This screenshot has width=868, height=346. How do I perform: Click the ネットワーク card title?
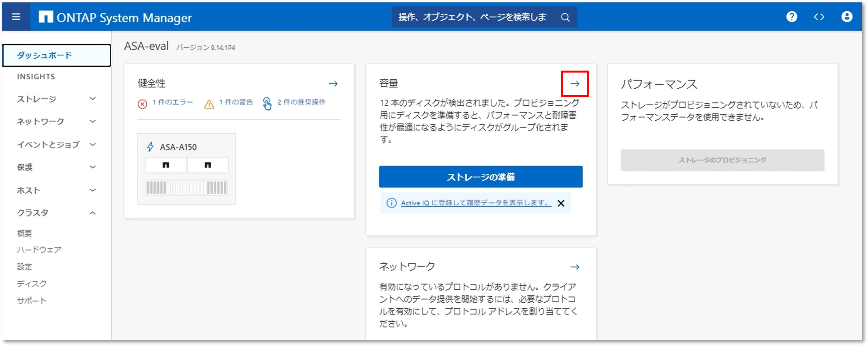pyautogui.click(x=407, y=266)
